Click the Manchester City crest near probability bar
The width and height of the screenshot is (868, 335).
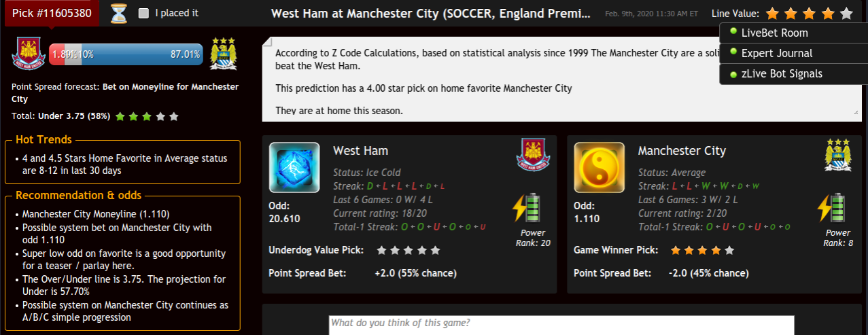tap(223, 54)
